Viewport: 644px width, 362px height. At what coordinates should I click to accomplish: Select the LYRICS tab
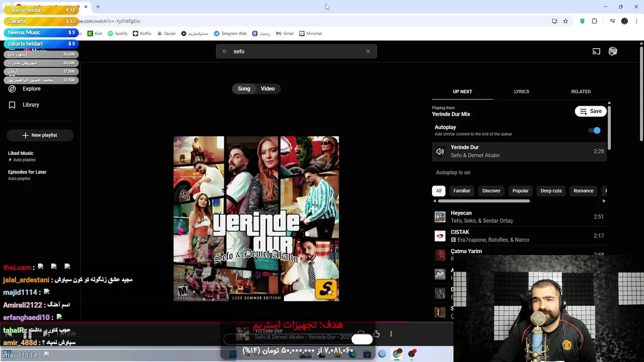(521, 92)
